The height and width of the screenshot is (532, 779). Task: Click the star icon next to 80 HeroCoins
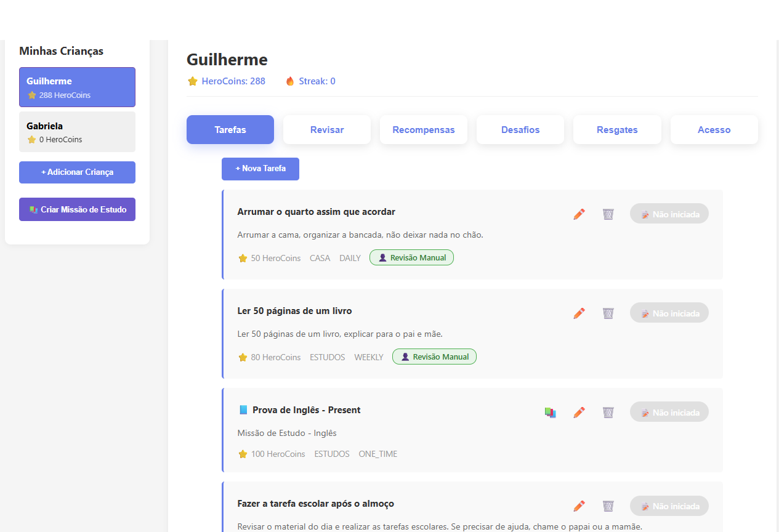(x=243, y=357)
